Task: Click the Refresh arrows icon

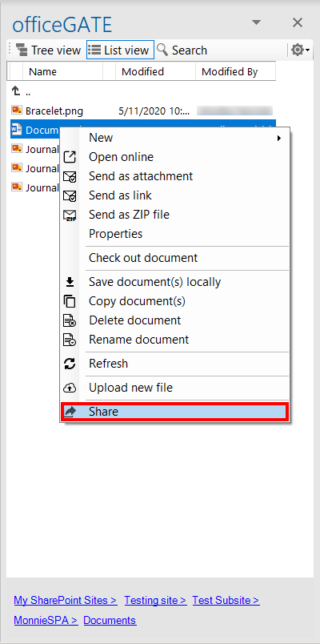Action: click(x=70, y=364)
